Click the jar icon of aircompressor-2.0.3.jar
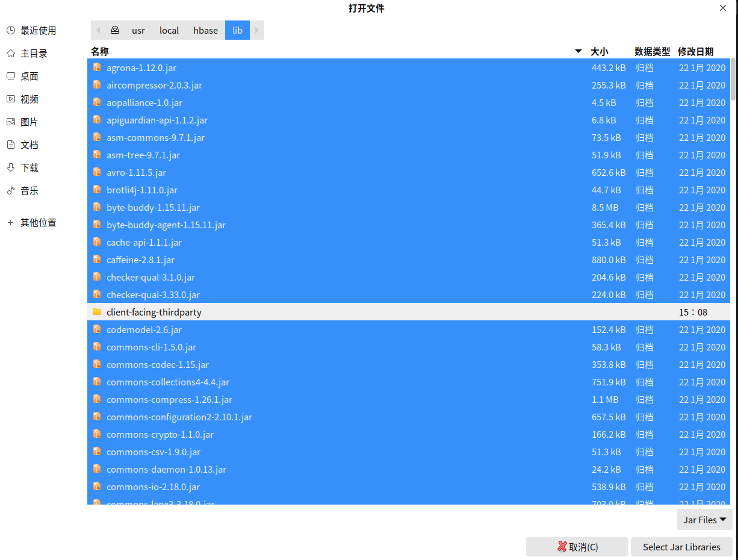The image size is (738, 560). [97, 85]
